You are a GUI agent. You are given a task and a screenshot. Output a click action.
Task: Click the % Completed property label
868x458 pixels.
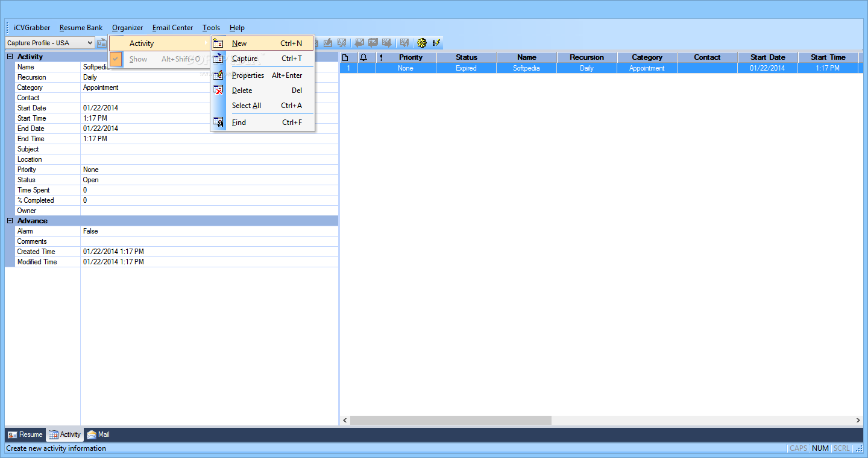(36, 200)
